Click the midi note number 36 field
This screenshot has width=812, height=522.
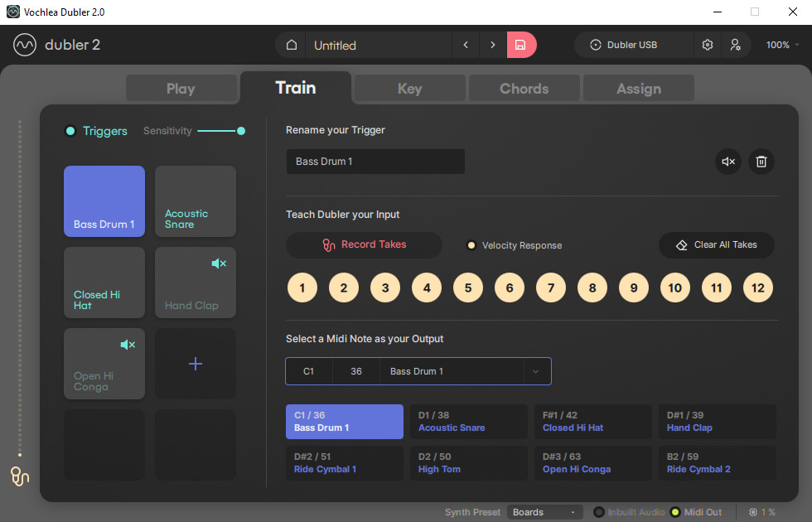[x=356, y=371]
